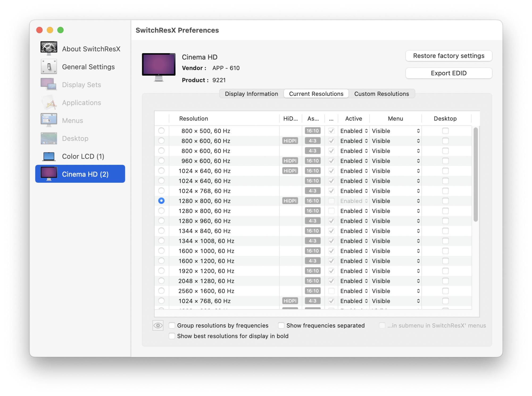This screenshot has height=396, width=532.
Task: Select the Color LCD (1) laptop icon
Action: click(49, 156)
